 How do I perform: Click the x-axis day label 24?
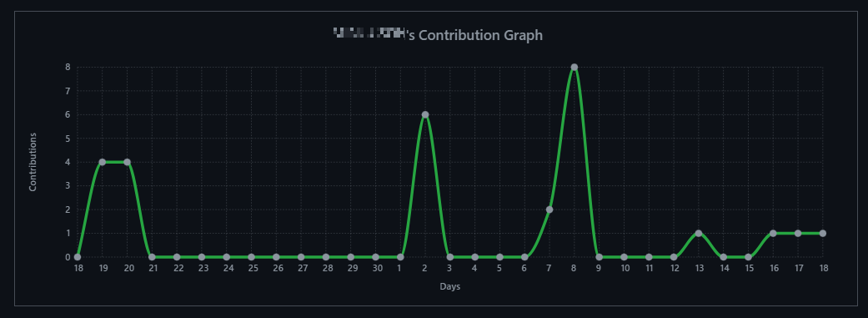[228, 268]
